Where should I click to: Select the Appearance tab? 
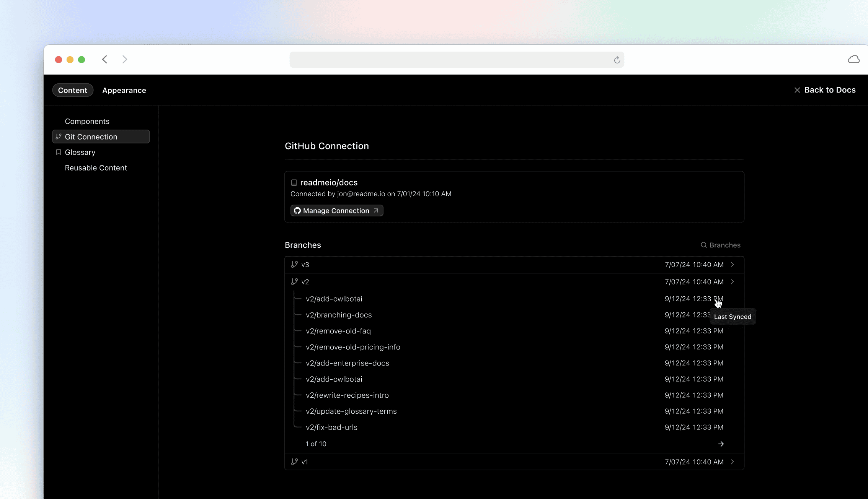123,90
